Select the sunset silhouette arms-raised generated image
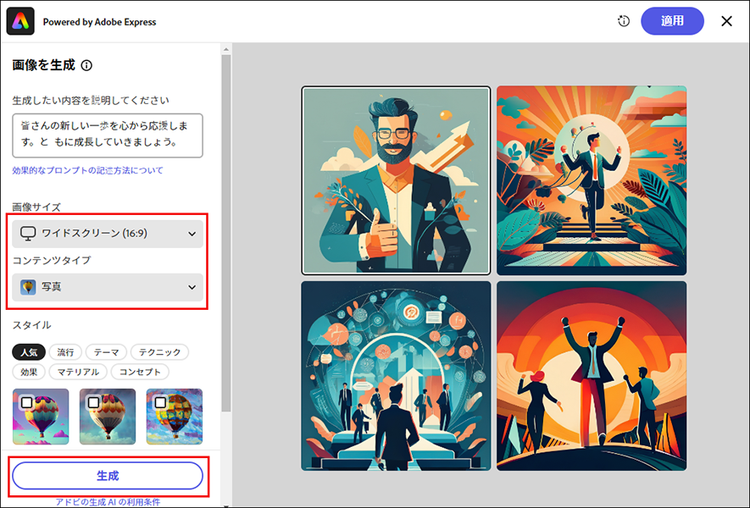The width and height of the screenshot is (750, 508). 591,375
